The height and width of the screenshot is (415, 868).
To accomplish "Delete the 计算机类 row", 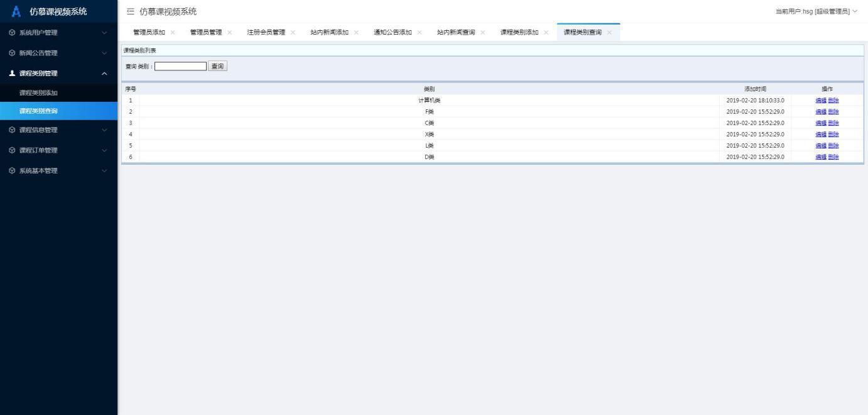I will pos(833,101).
